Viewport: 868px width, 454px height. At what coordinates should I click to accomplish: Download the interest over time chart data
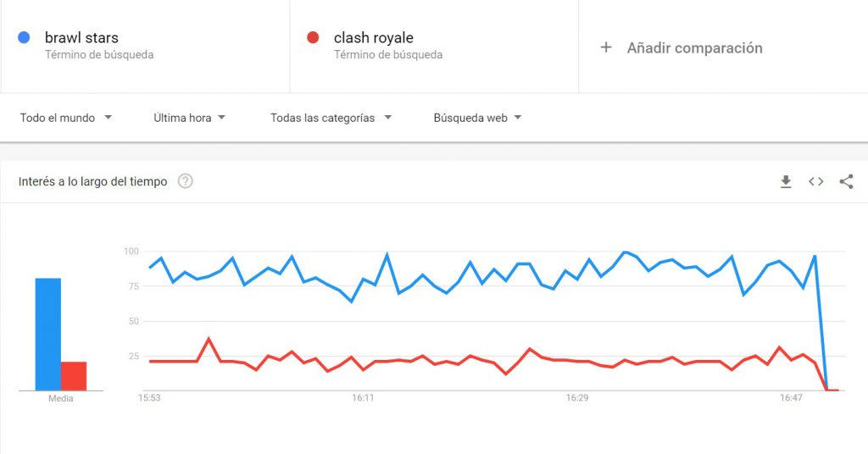point(786,181)
